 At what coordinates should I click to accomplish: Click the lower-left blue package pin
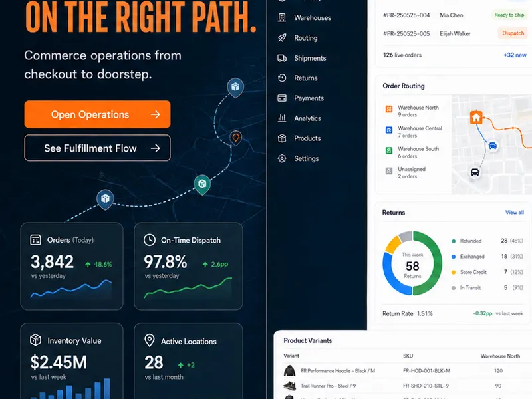[x=105, y=199]
